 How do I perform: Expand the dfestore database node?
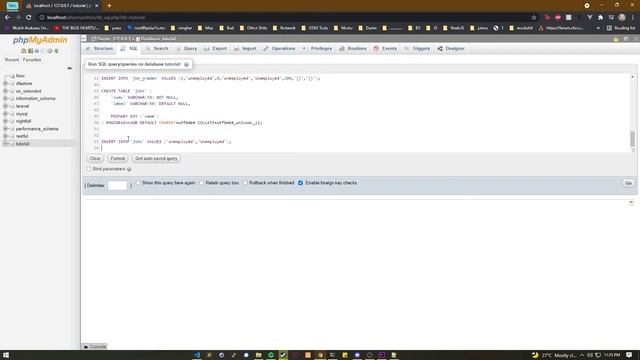tap(5, 84)
